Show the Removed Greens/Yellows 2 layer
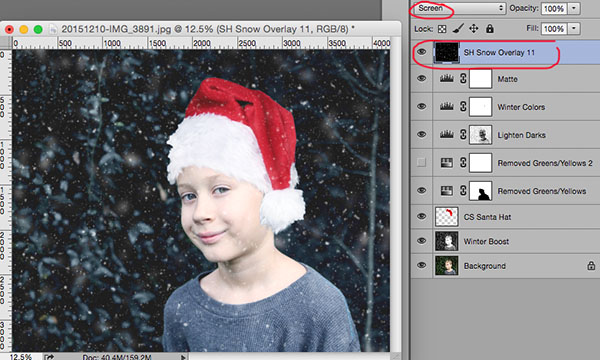 [x=421, y=163]
